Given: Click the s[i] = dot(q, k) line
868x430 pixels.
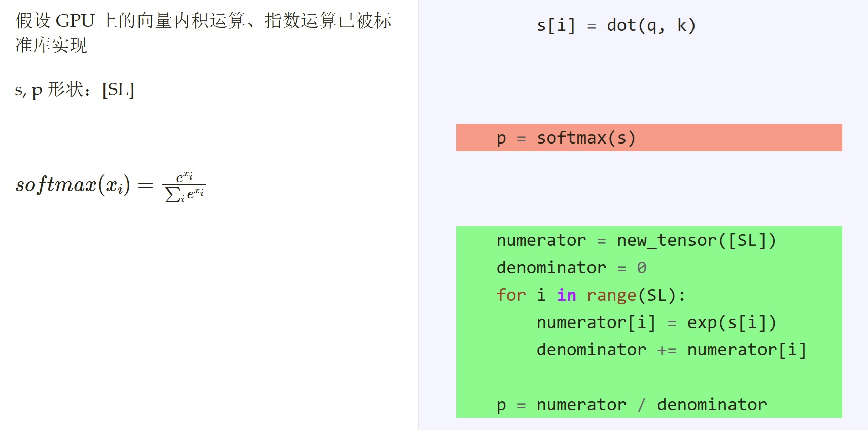Looking at the screenshot, I should pos(616,25).
